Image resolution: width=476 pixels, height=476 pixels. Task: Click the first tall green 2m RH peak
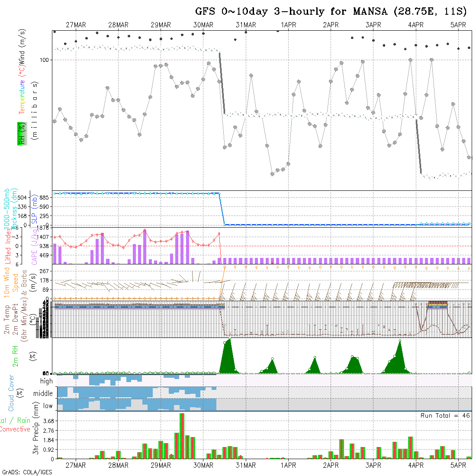pos(227,357)
